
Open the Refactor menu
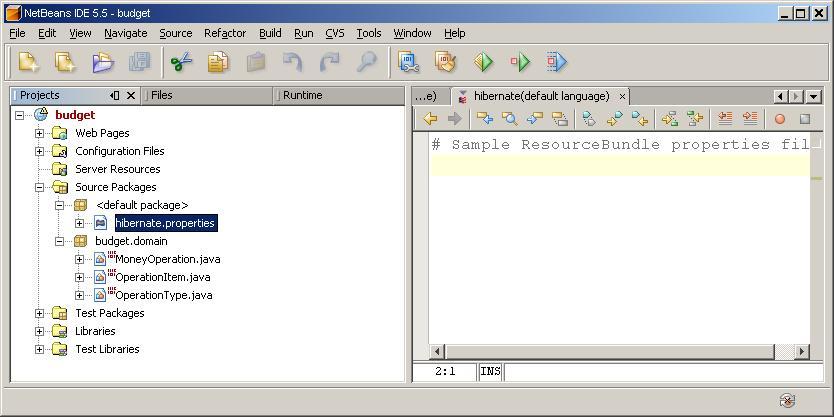[225, 33]
